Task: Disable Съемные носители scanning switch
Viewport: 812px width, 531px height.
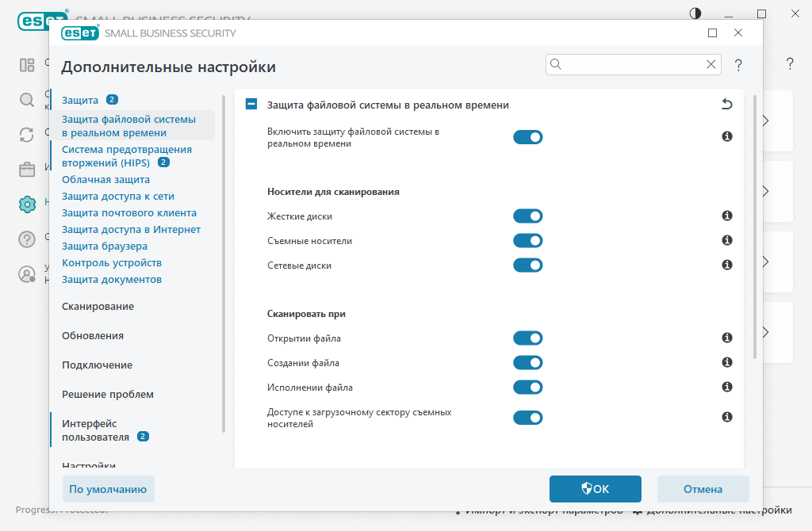Action: pyautogui.click(x=527, y=241)
